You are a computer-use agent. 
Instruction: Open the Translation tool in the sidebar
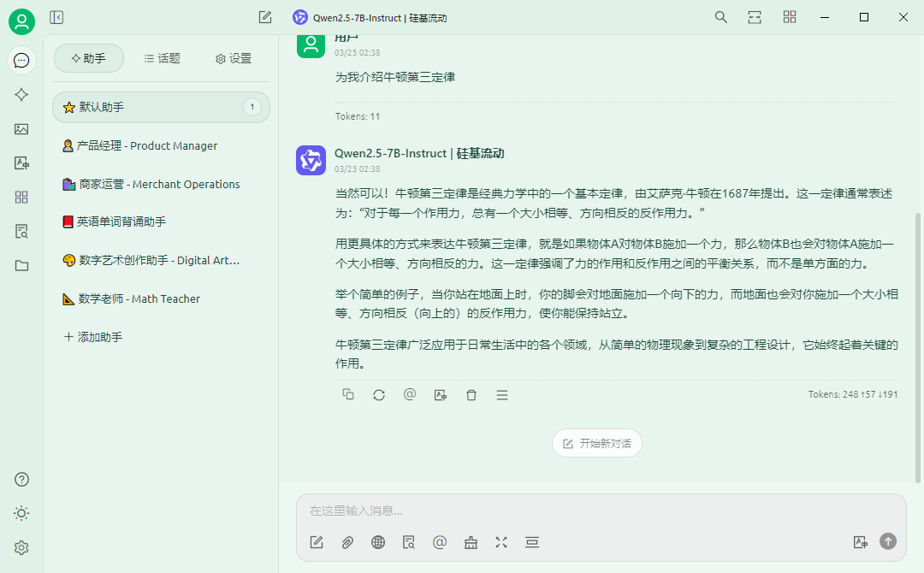tap(21, 162)
